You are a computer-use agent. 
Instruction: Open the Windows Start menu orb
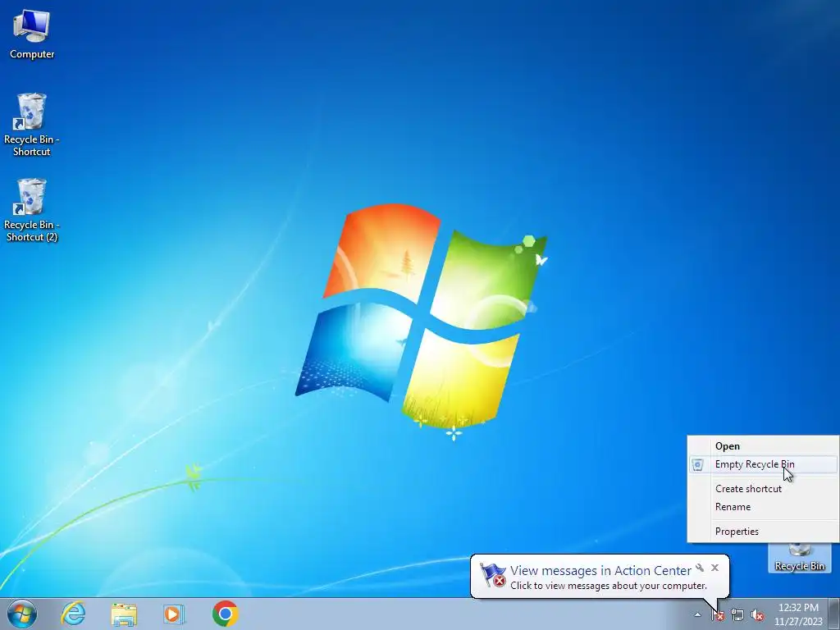[22, 614]
